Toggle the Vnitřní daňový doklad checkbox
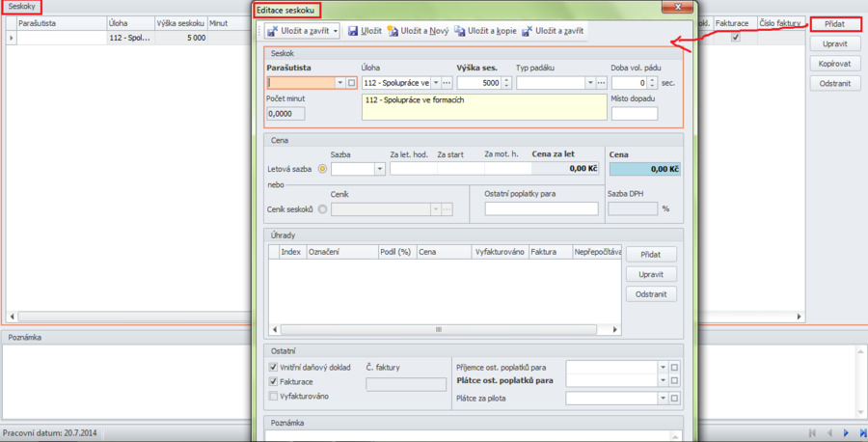This screenshot has width=868, height=442. coord(274,367)
